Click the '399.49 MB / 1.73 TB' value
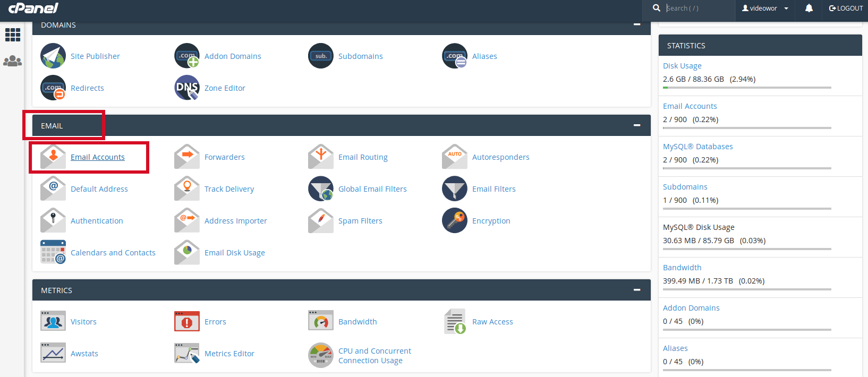The width and height of the screenshot is (868, 377). (x=698, y=281)
